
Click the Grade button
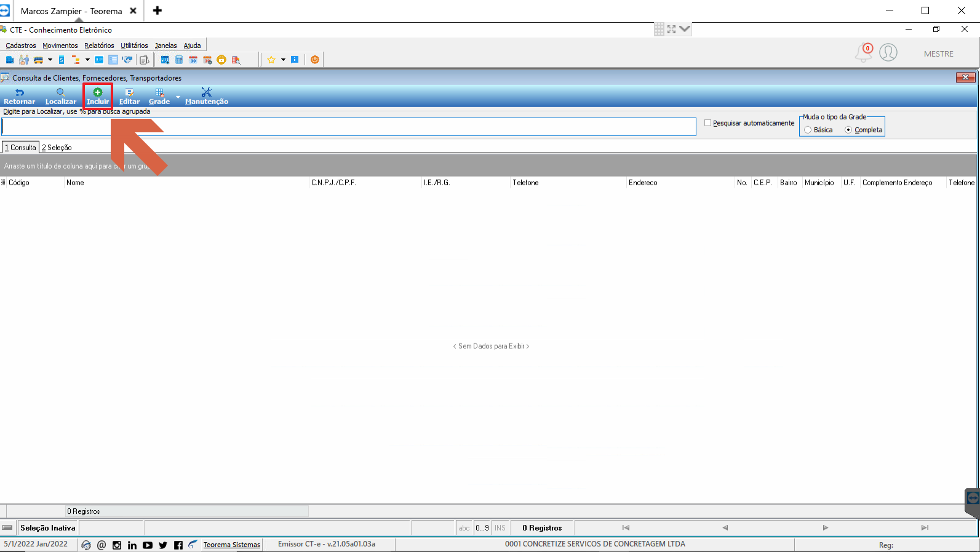[159, 97]
